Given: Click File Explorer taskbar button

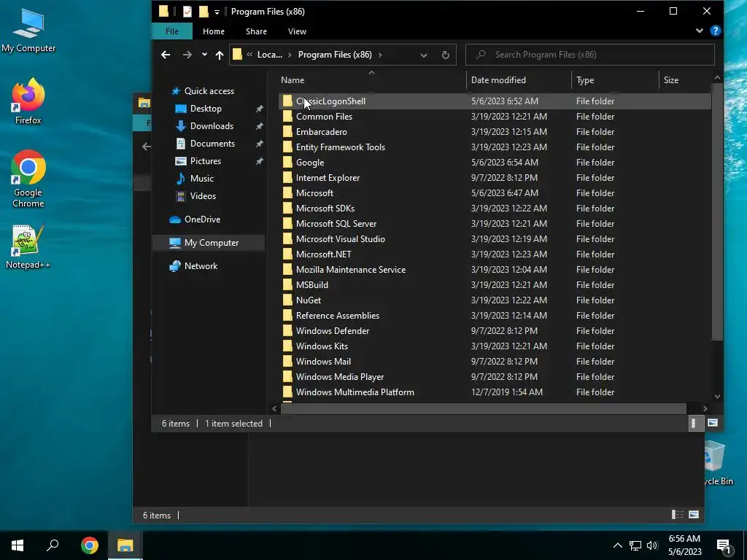Looking at the screenshot, I should point(125,545).
